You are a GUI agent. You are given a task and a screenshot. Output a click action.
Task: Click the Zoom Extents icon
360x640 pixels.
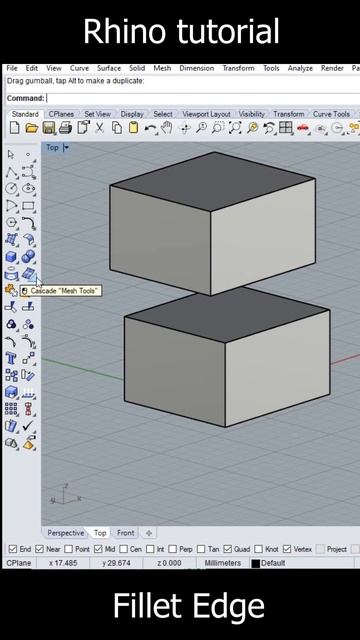(235, 128)
